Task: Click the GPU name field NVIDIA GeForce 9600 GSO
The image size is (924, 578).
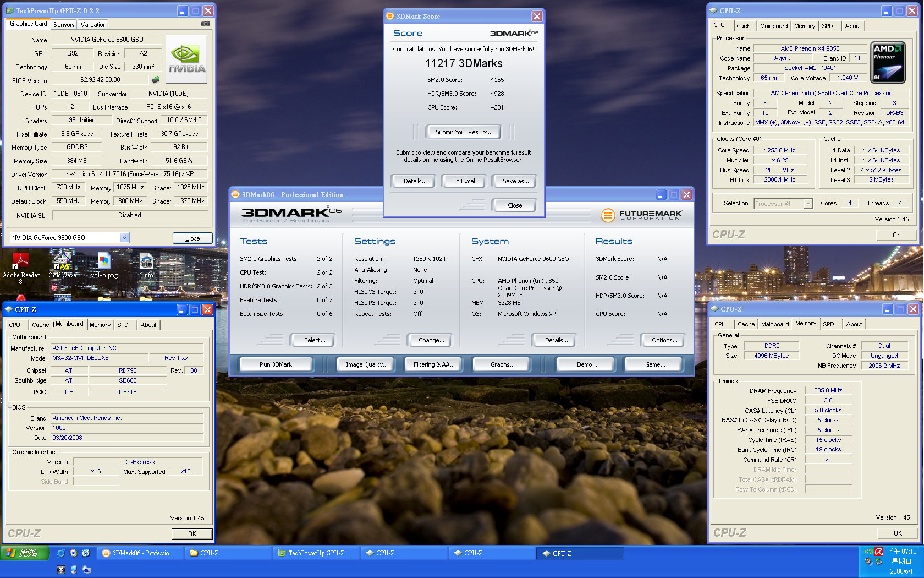Action: pyautogui.click(x=107, y=40)
